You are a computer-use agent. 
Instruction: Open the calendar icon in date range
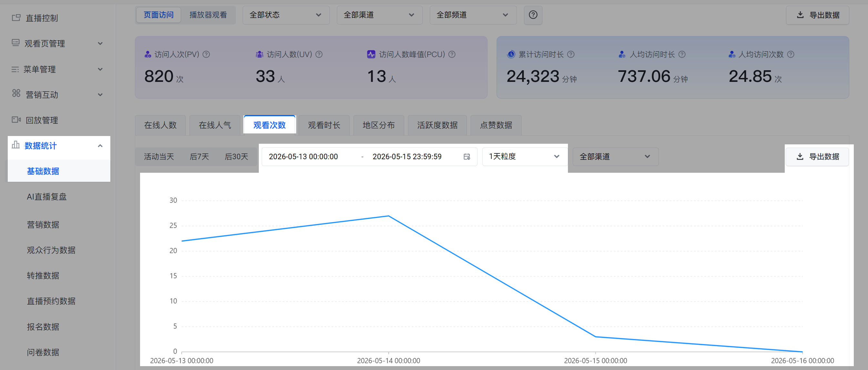click(x=467, y=157)
